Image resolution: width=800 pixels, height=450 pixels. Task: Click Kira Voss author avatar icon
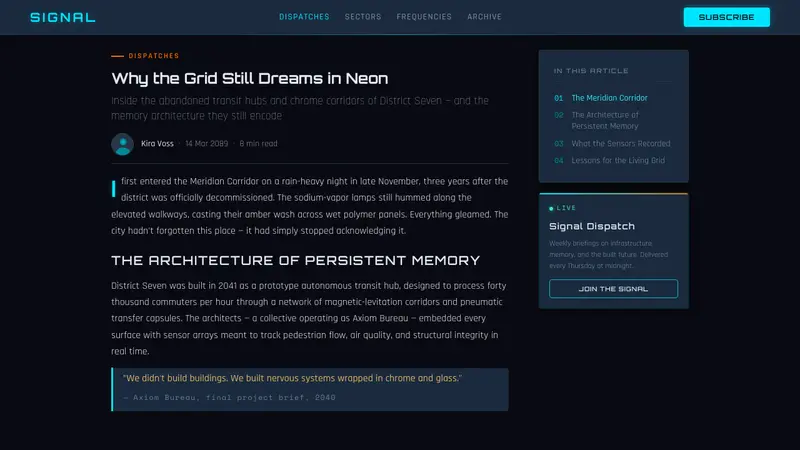122,144
